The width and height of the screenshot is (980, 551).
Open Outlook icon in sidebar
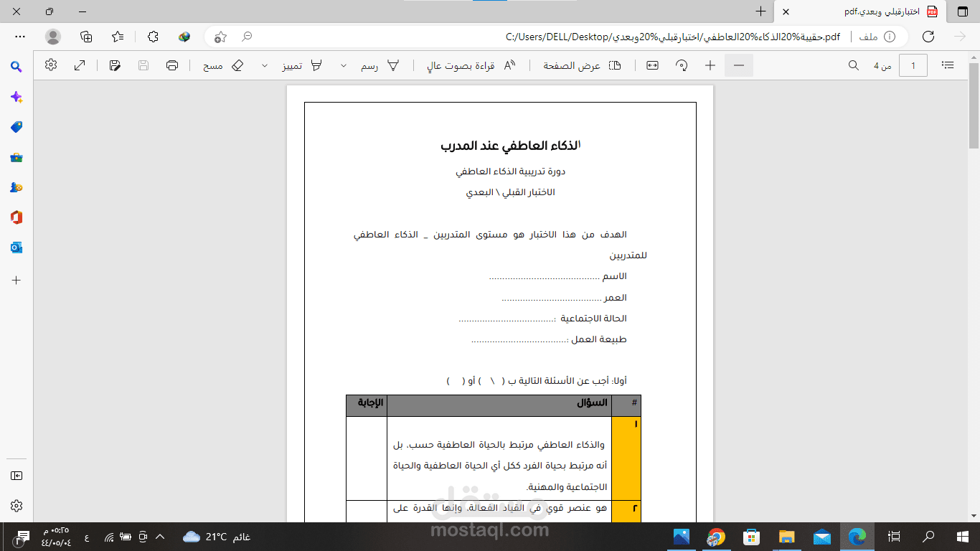click(17, 248)
